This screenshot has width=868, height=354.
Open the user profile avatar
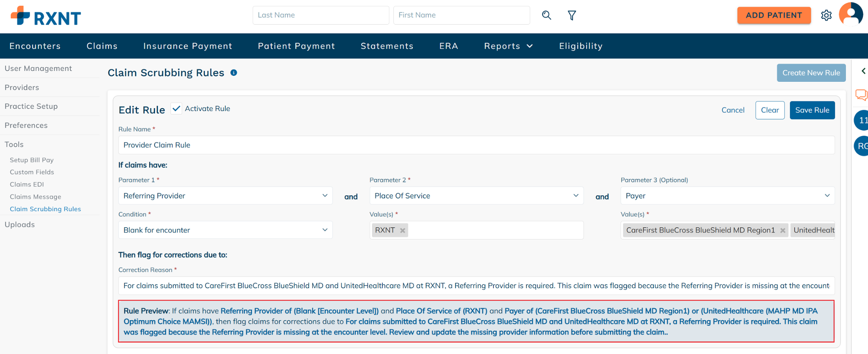(x=851, y=14)
